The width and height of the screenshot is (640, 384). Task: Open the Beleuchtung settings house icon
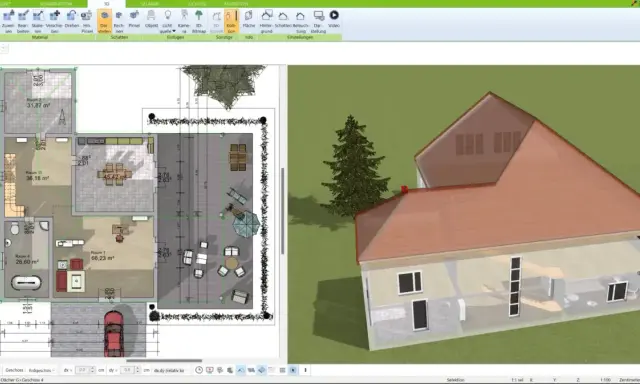[x=300, y=22]
